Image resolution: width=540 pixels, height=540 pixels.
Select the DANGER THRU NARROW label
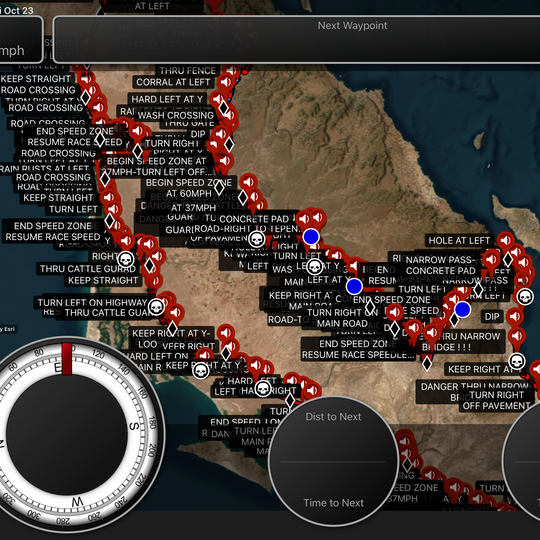(475, 387)
